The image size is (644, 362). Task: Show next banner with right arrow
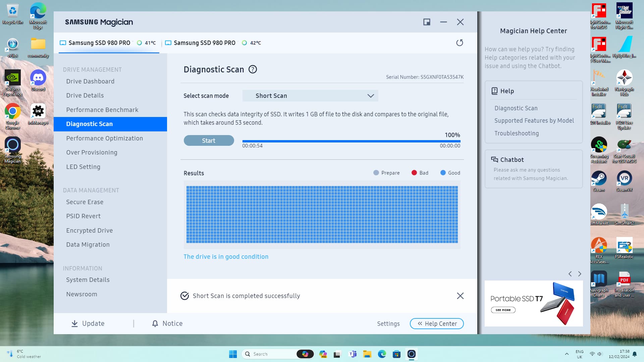pos(580,274)
